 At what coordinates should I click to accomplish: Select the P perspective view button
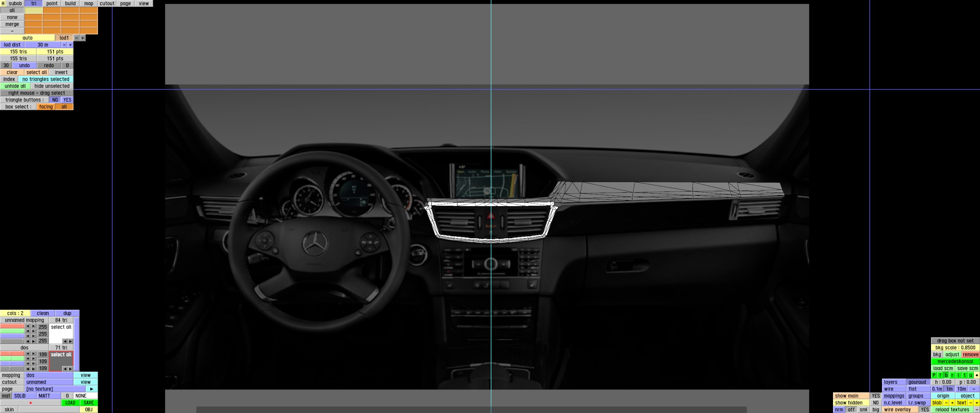934,375
